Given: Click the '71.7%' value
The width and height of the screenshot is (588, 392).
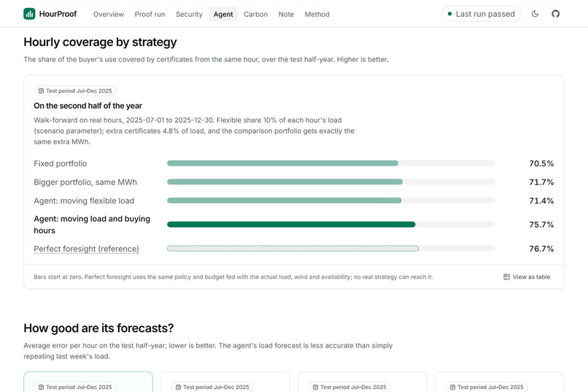Looking at the screenshot, I should tap(541, 182).
